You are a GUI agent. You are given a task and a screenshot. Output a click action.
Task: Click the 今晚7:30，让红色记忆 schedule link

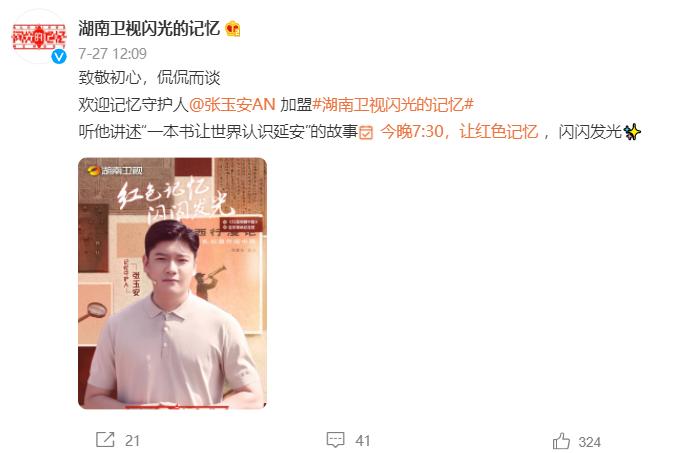click(x=459, y=132)
